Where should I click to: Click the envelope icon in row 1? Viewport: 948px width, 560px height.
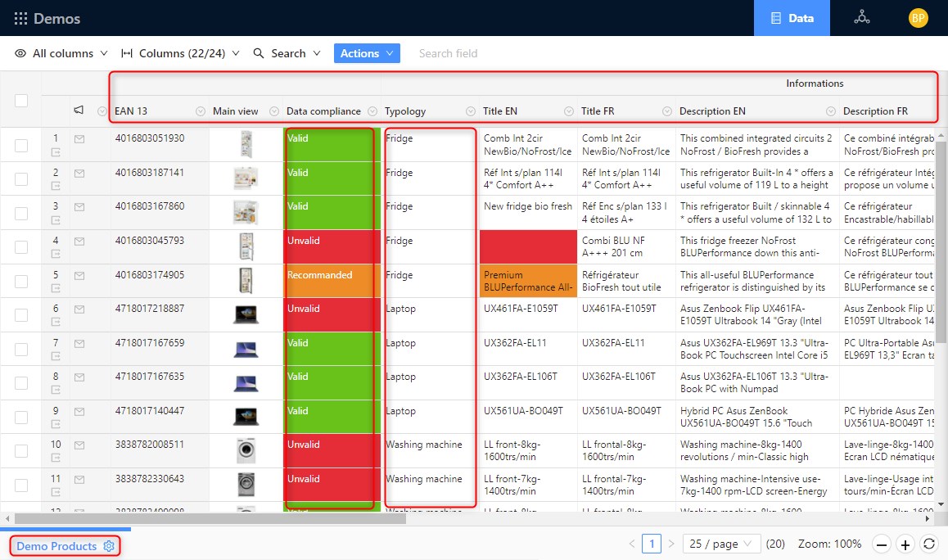[79, 139]
